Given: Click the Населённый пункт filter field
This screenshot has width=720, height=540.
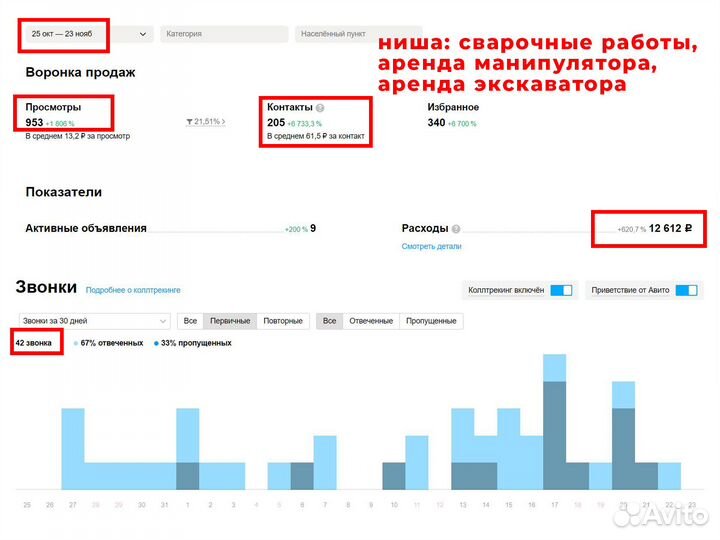Looking at the screenshot, I should point(358,34).
